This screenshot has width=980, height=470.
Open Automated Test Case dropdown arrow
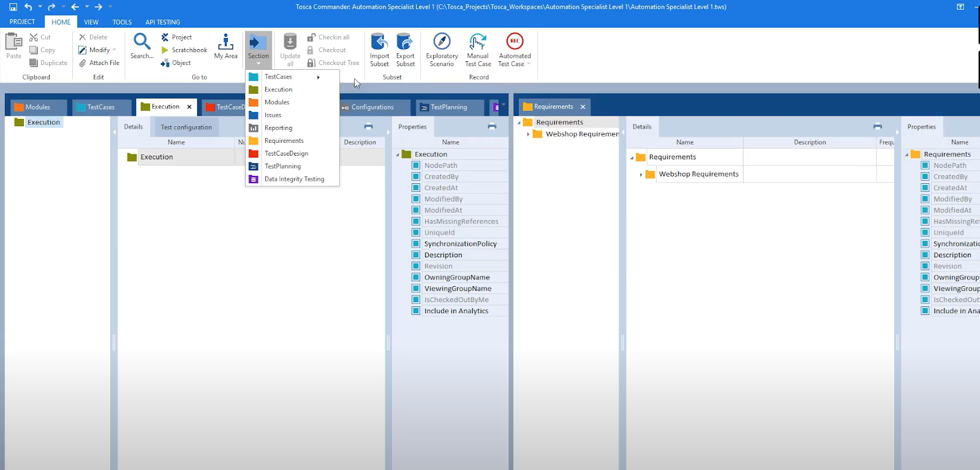click(x=529, y=64)
